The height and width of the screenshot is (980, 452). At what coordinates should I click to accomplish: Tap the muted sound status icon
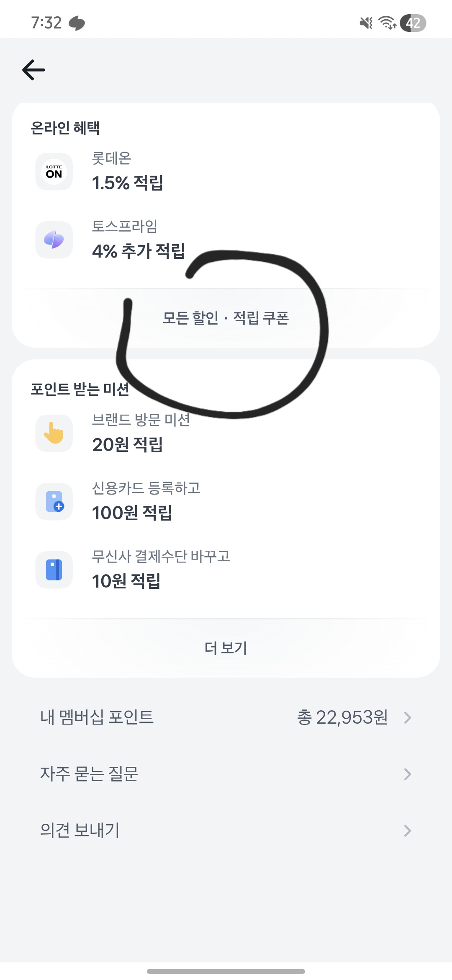point(366,23)
